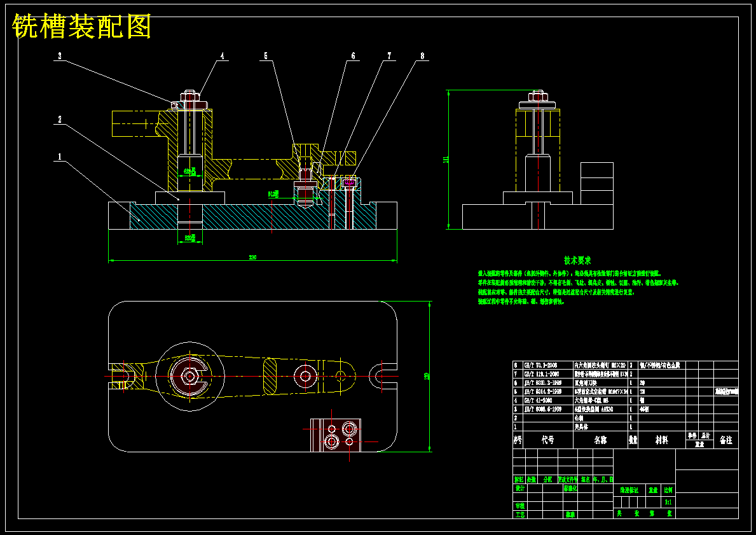Click the 名称 column header in parts list

click(600, 440)
